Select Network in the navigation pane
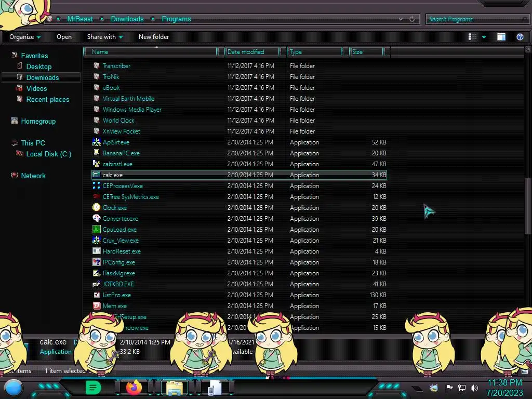The height and width of the screenshot is (399, 532). pos(33,176)
